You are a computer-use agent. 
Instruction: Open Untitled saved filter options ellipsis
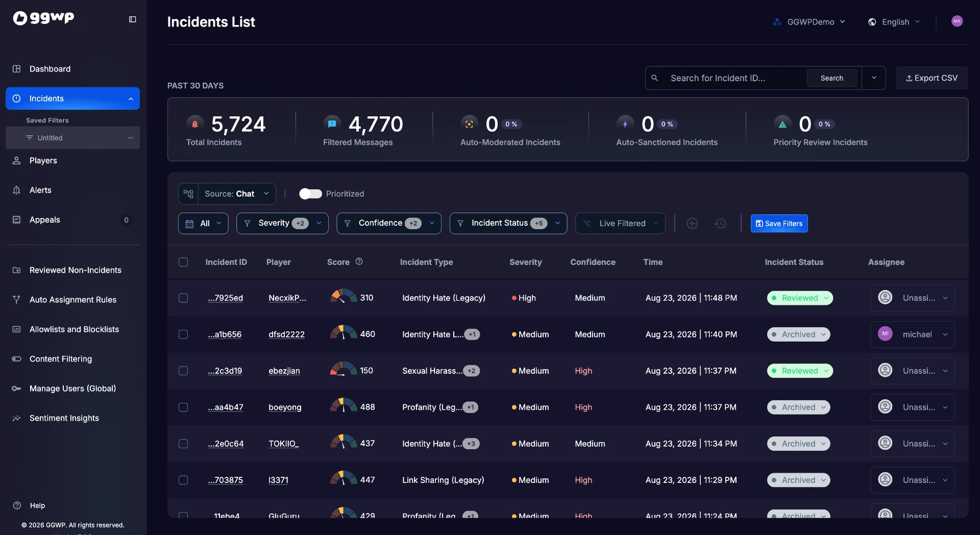pos(131,138)
